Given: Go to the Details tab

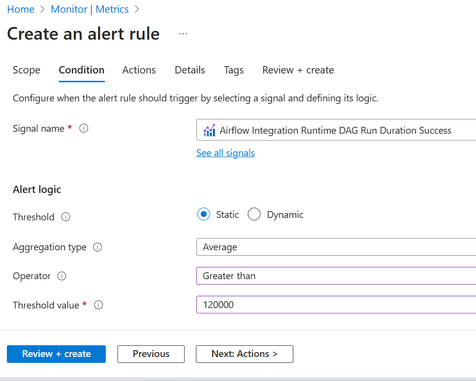Looking at the screenshot, I should coord(190,70).
